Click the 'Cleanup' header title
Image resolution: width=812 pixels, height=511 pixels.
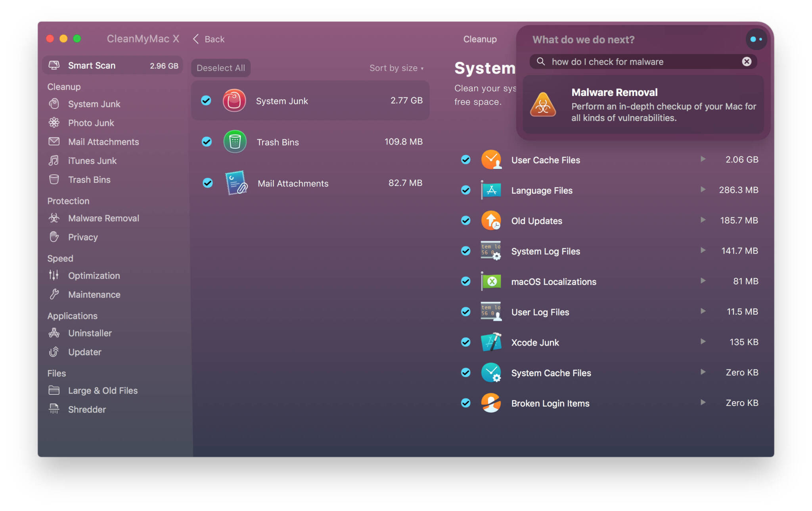(x=480, y=39)
